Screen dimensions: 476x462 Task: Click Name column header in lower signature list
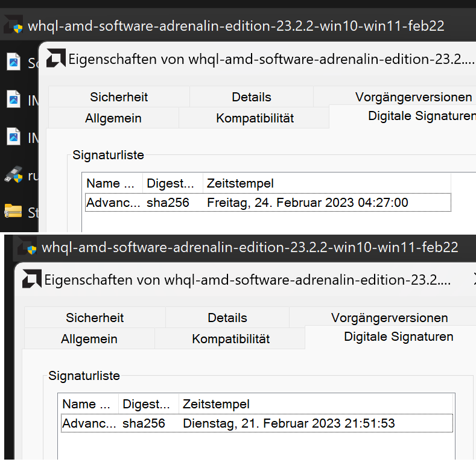tap(88, 403)
